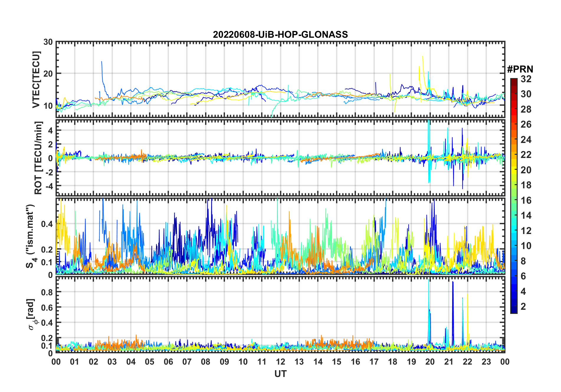Screen dimensions: 561x392
Task: Click the -4 tick on the ROT axis
Action: pos(48,186)
